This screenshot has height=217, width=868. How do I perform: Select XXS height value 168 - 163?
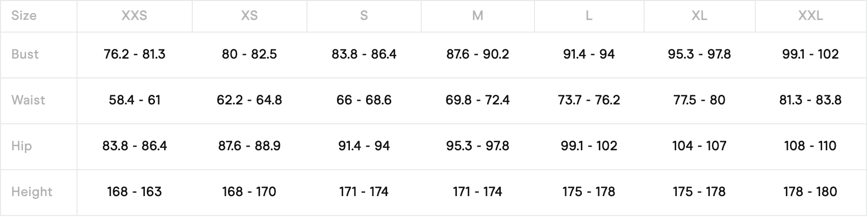click(x=135, y=192)
